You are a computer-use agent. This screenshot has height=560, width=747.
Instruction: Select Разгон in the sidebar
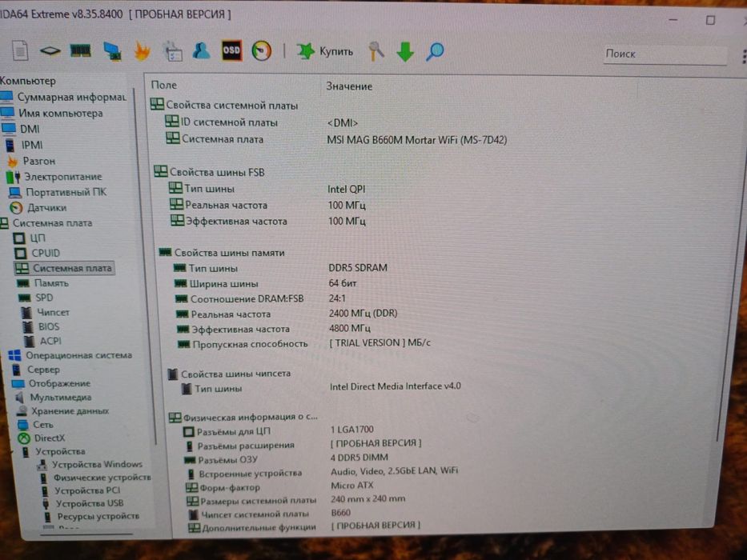tap(31, 161)
